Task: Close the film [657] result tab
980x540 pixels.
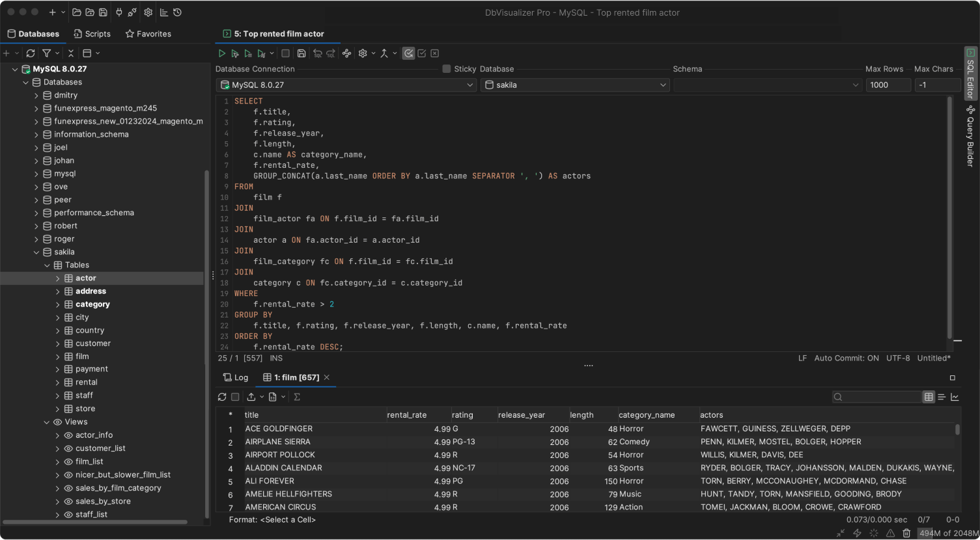Action: [327, 377]
